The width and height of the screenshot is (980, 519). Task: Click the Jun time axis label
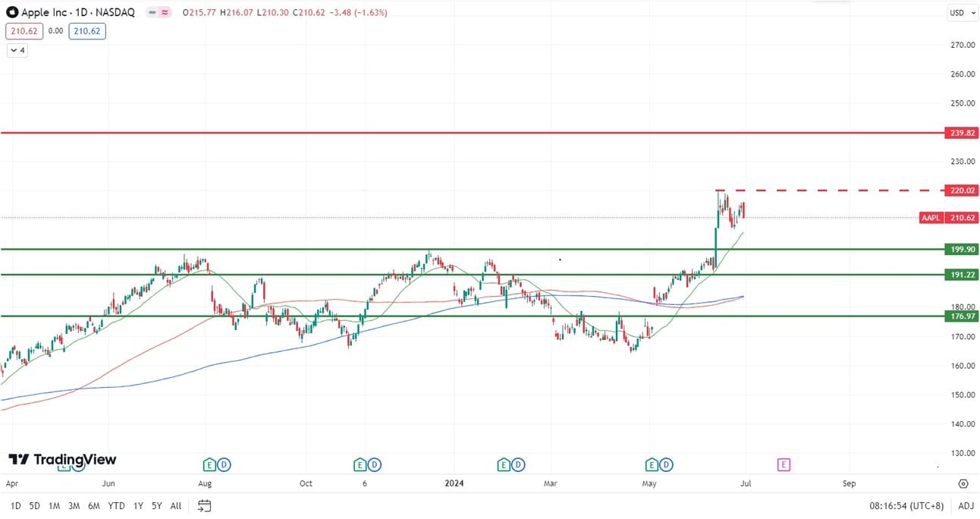[108, 483]
